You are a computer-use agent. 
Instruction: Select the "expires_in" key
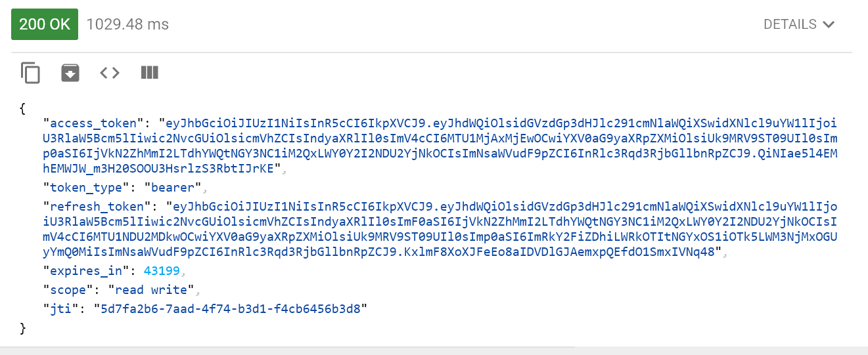[x=85, y=270]
